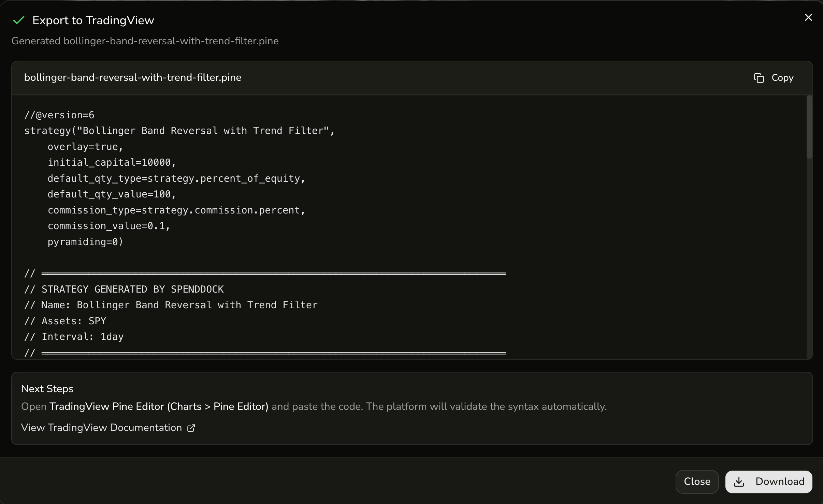Click the download arrow icon in Download button

tap(739, 481)
